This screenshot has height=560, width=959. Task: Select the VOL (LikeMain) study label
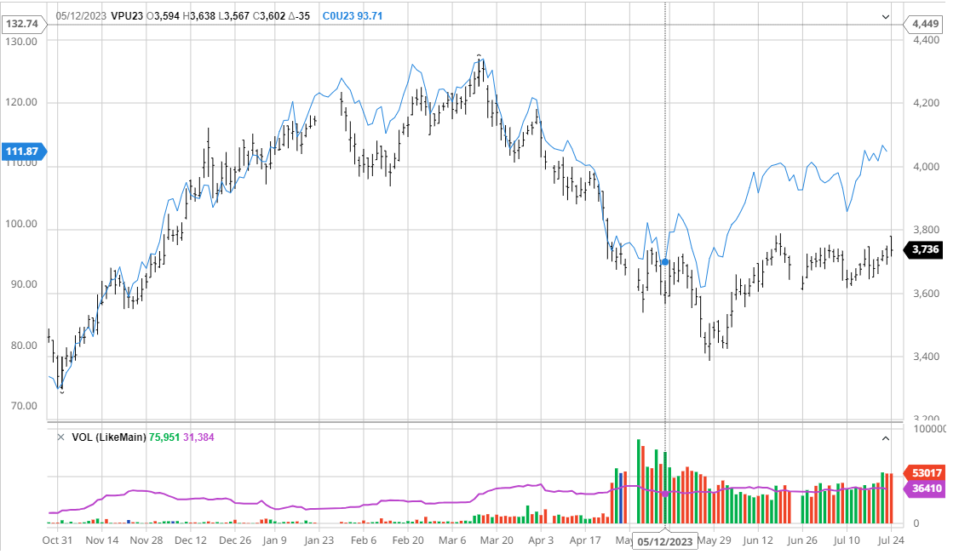pos(108,437)
